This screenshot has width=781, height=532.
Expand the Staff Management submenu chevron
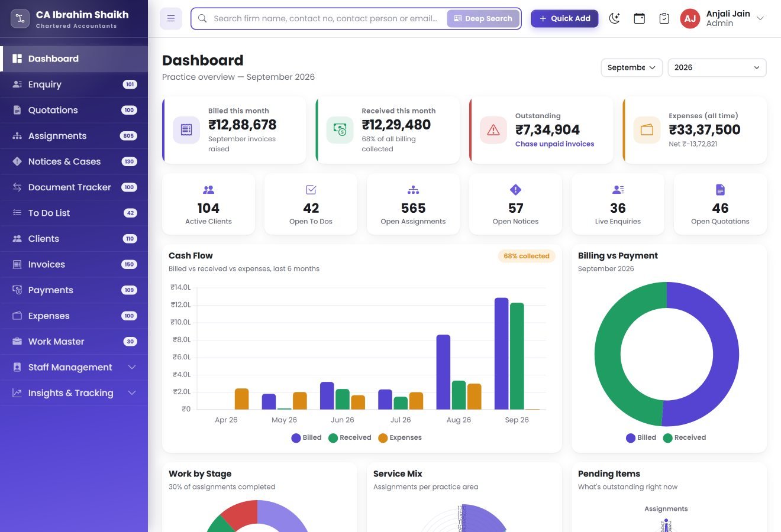(132, 367)
